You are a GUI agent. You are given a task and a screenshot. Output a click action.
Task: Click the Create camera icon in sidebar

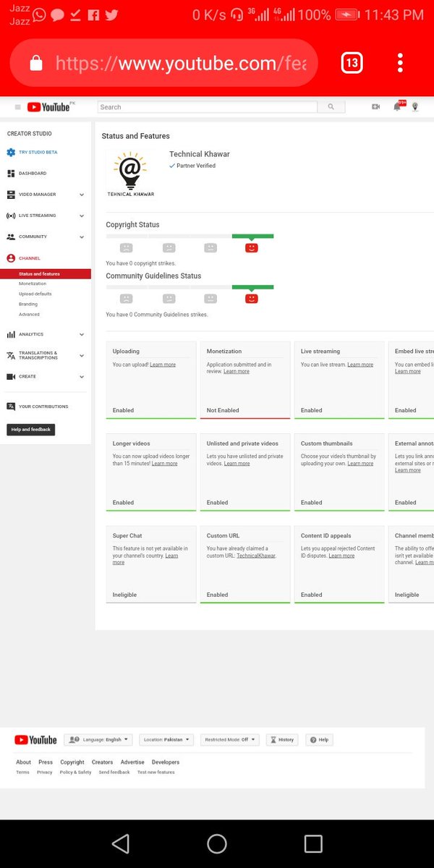(x=11, y=377)
